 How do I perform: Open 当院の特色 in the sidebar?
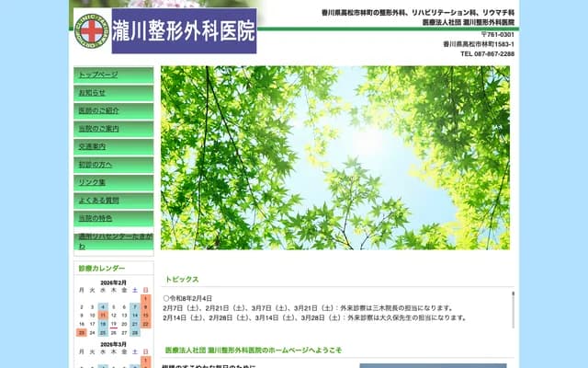[x=114, y=219]
